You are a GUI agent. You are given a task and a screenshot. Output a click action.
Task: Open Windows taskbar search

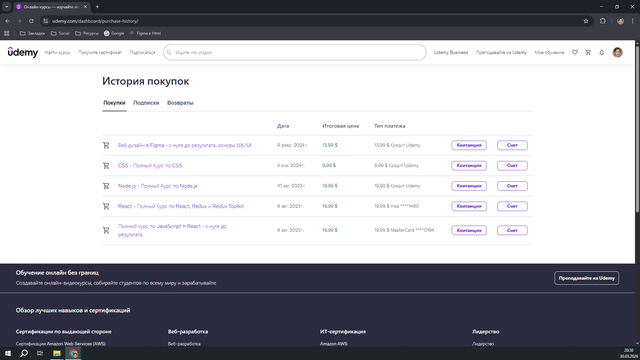(24, 353)
